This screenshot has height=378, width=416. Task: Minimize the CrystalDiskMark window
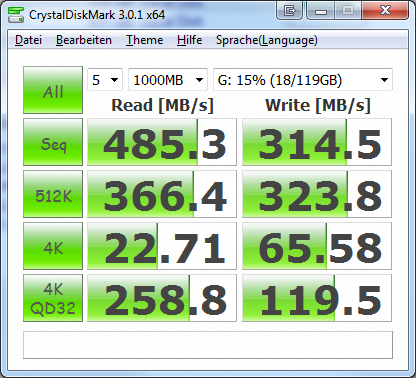point(320,11)
